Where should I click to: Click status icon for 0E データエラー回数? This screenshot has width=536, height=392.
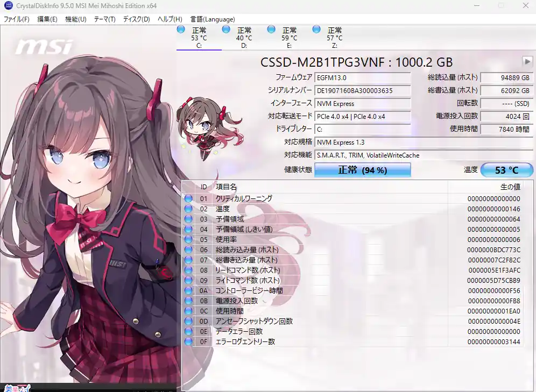pos(188,331)
